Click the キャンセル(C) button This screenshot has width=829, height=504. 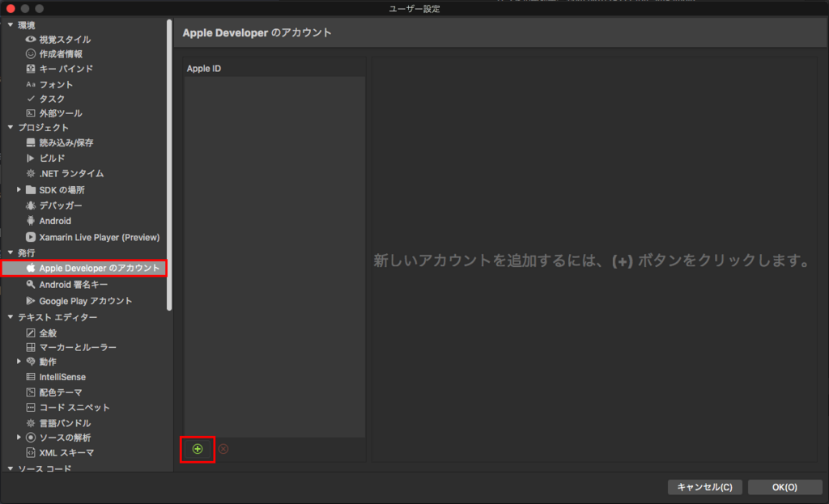pyautogui.click(x=705, y=487)
